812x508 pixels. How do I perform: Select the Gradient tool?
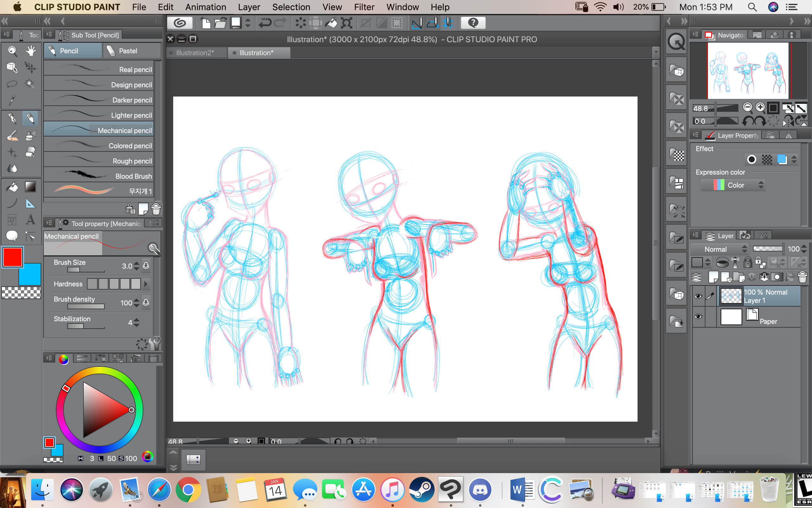coord(30,187)
